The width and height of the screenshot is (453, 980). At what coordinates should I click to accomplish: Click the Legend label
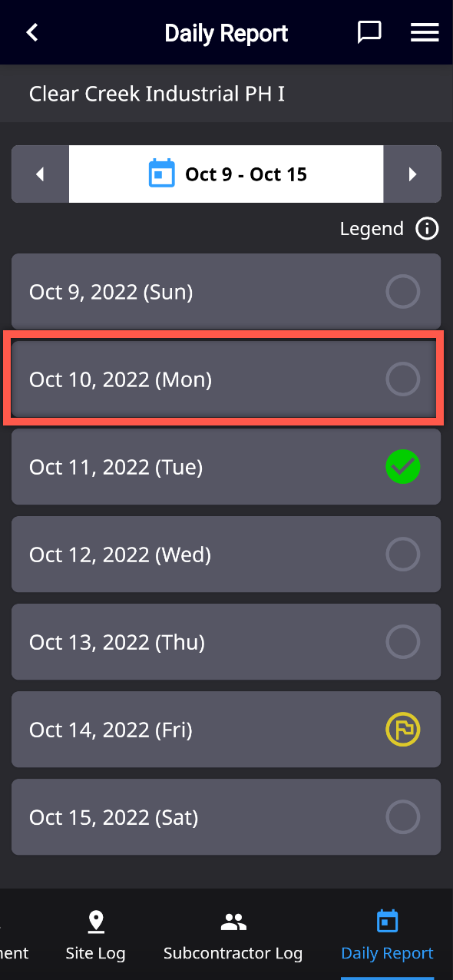tap(372, 229)
